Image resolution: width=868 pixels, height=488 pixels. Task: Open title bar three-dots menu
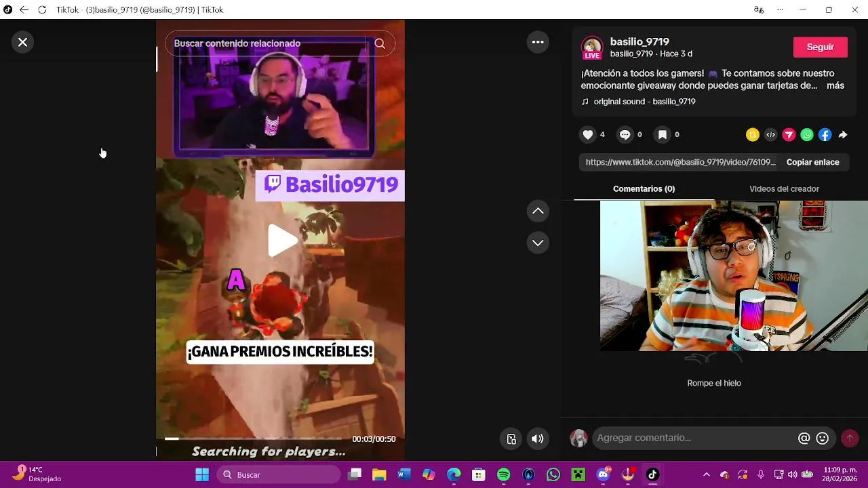click(780, 9)
